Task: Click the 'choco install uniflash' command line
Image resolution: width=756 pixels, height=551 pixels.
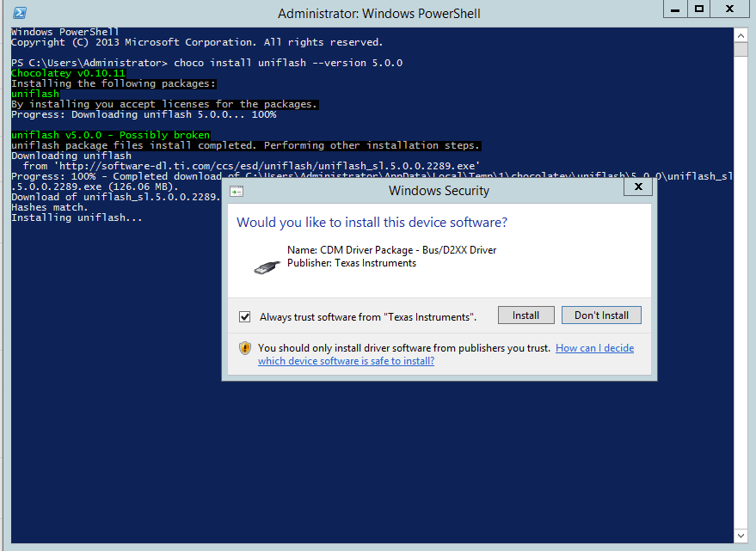Action: tap(287, 63)
